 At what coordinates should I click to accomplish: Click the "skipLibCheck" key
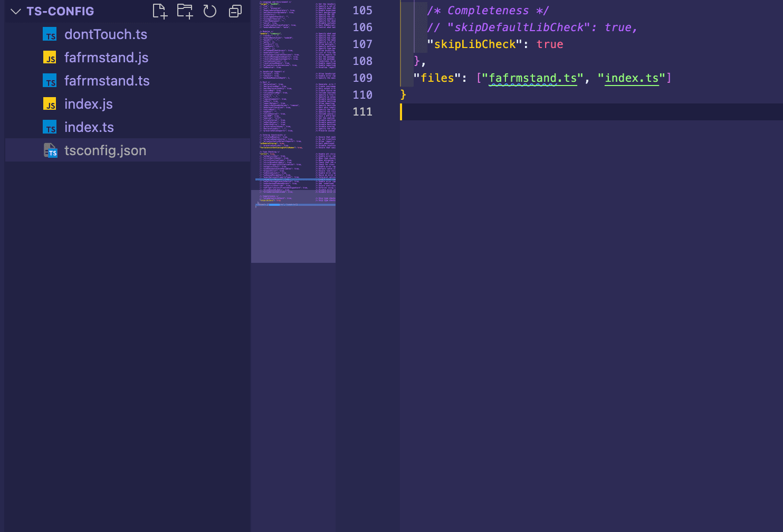pos(474,44)
